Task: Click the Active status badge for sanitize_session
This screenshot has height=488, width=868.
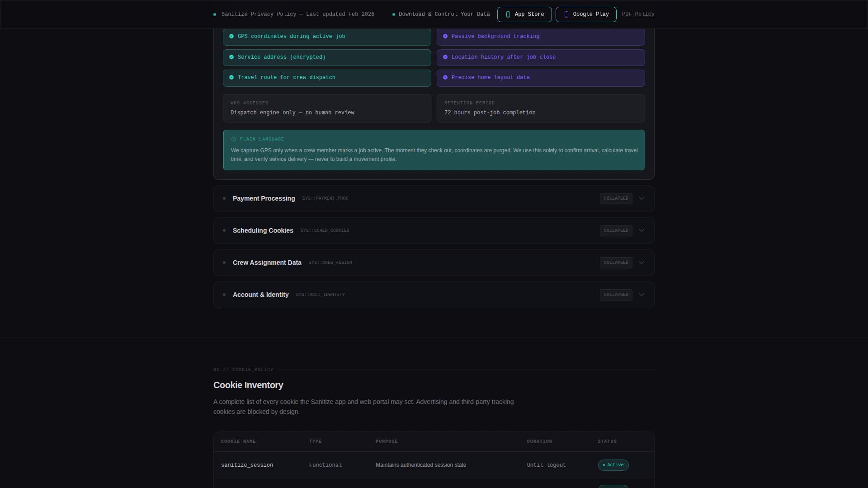Action: coord(613,465)
